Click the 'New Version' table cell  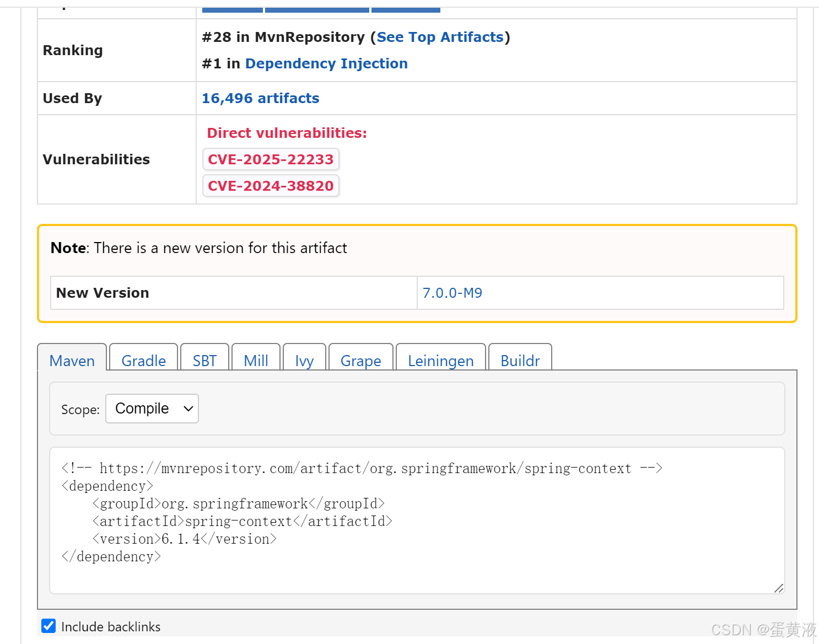pyautogui.click(x=234, y=293)
